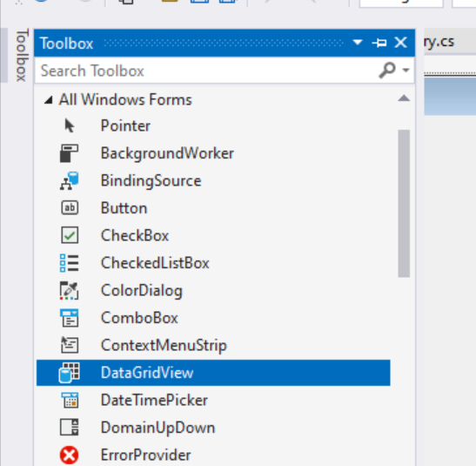Click the DateTimePicker calendar icon
The height and width of the screenshot is (466, 476).
pos(70,400)
